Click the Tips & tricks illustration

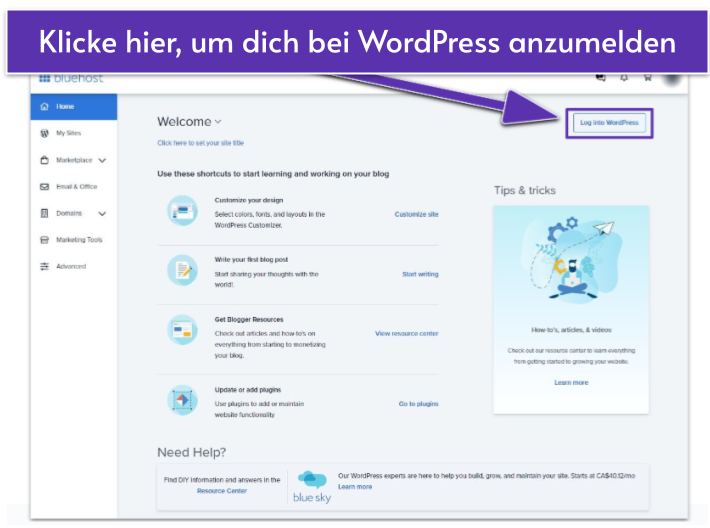point(571,259)
